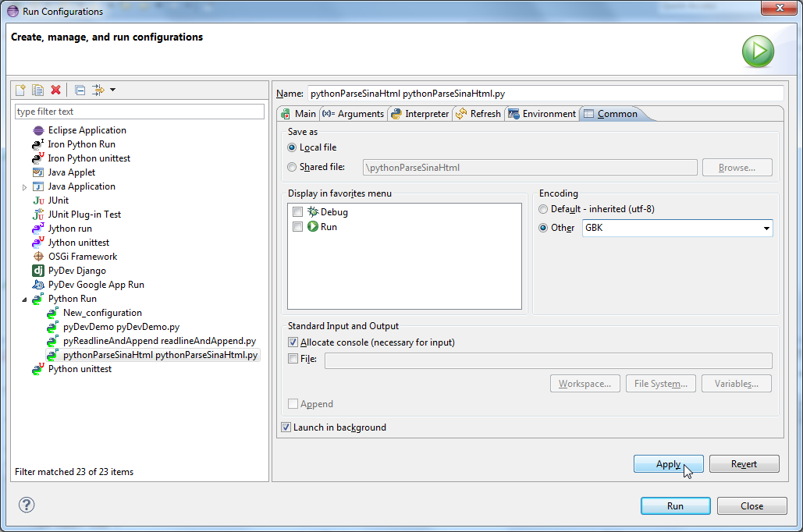The width and height of the screenshot is (803, 532).
Task: Open the Environment tab
Action: (x=542, y=114)
